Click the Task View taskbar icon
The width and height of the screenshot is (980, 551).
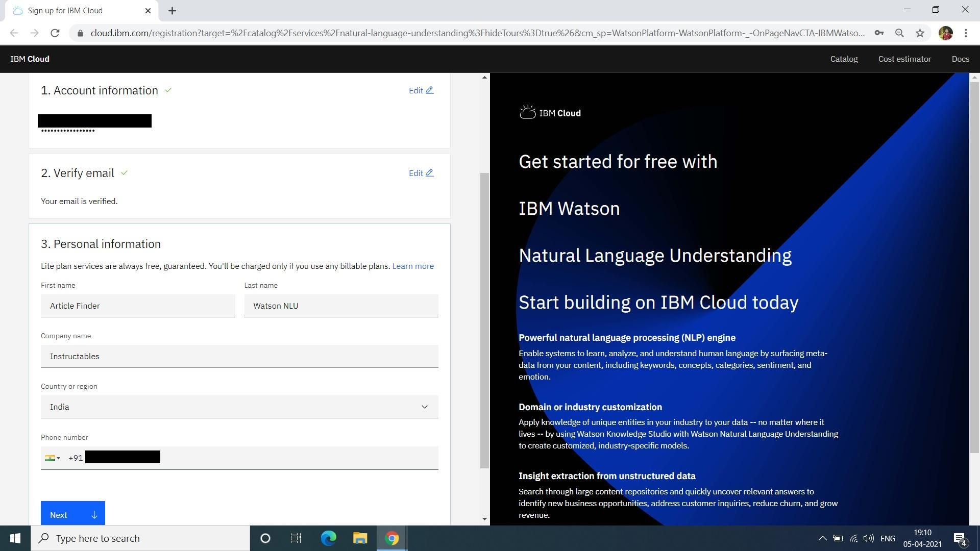click(296, 538)
